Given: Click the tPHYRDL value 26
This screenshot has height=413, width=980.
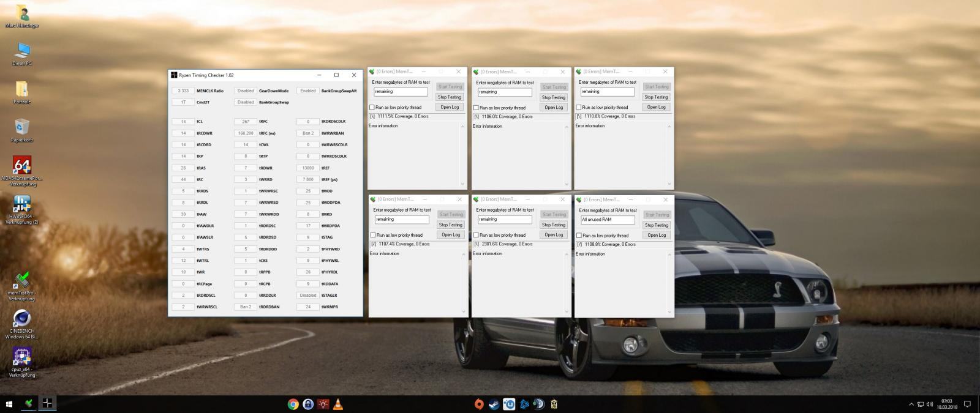Looking at the screenshot, I should [308, 272].
